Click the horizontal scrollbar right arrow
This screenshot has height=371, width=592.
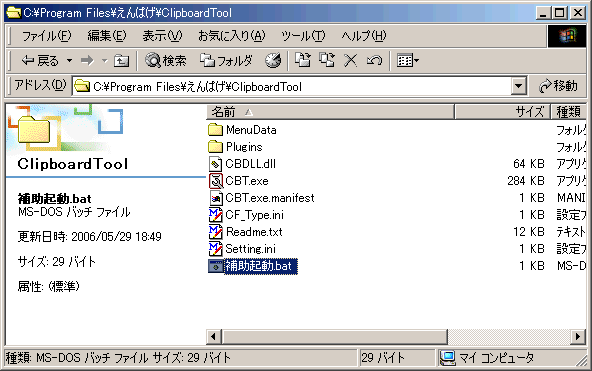click(x=578, y=336)
